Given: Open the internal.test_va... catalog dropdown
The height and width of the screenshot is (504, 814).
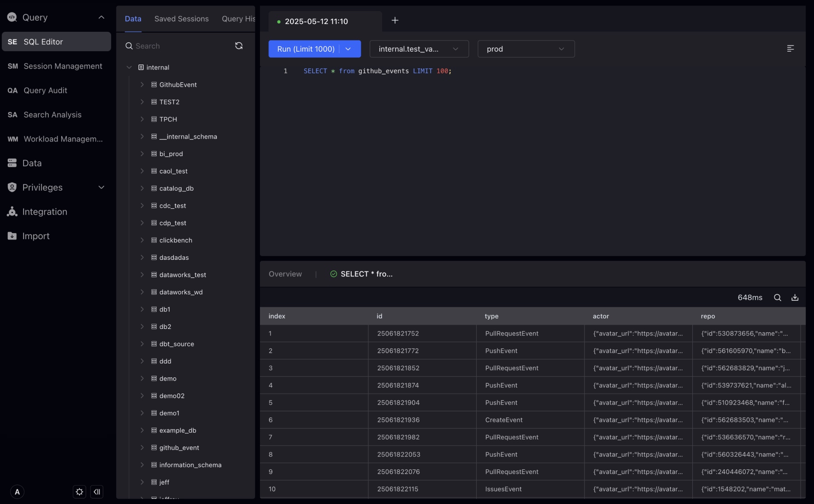Looking at the screenshot, I should [419, 49].
